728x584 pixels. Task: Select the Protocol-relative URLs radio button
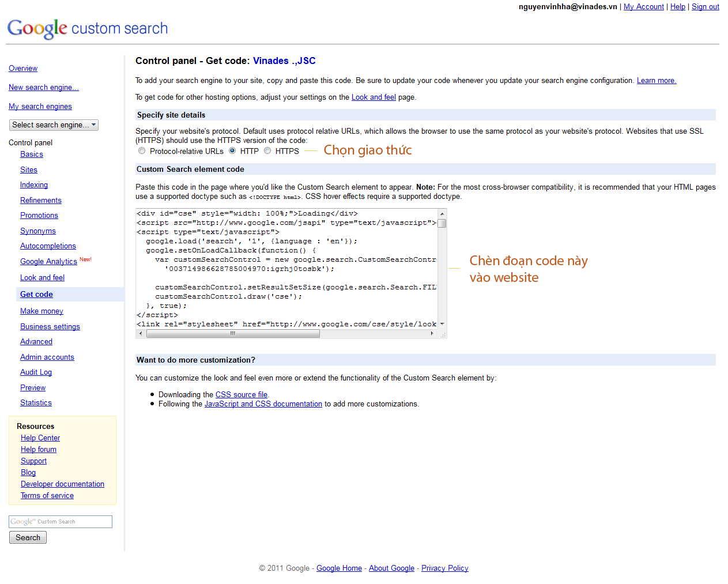tap(142, 151)
